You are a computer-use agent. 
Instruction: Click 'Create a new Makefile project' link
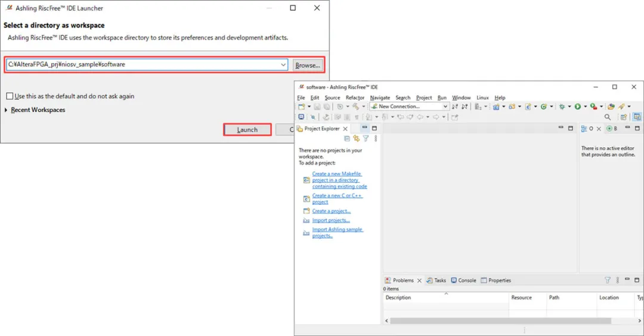[339, 180]
